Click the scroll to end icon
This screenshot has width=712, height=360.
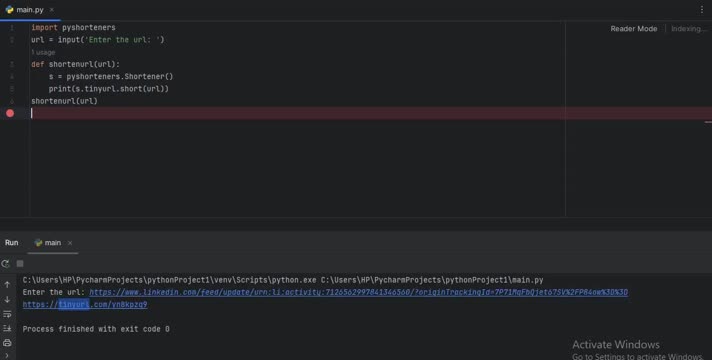[7, 328]
